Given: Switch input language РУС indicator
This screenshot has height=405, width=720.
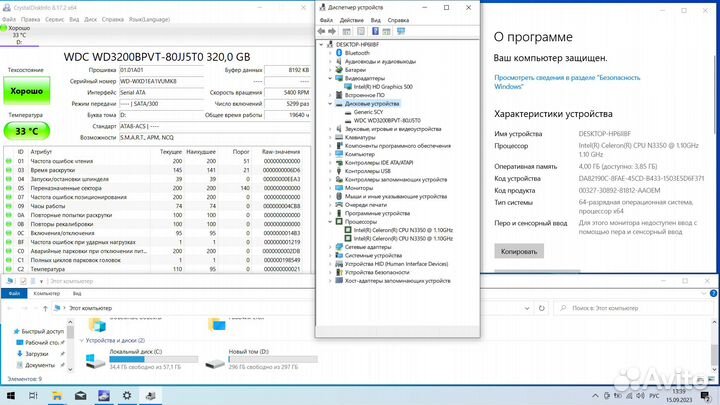Looking at the screenshot, I should (x=654, y=395).
